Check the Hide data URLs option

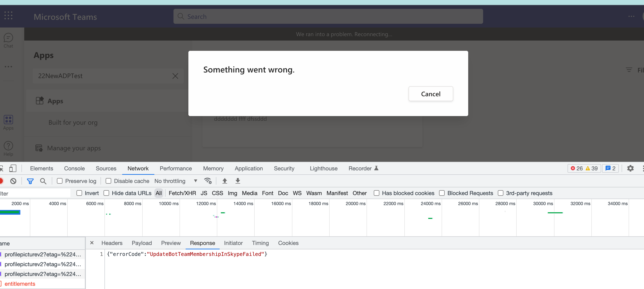coord(107,193)
